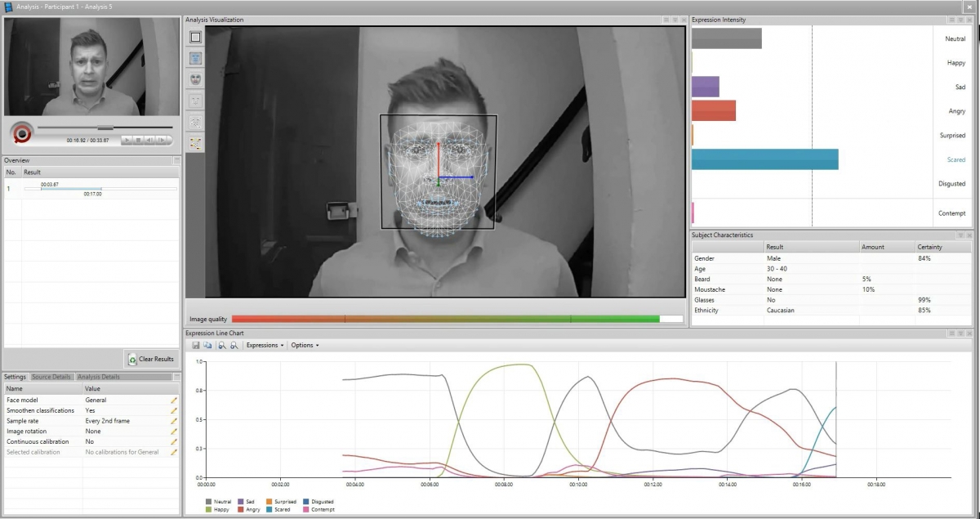Screen dimensions: 980x519
Task: Edit the Face model setting pencil icon
Action: tap(173, 400)
